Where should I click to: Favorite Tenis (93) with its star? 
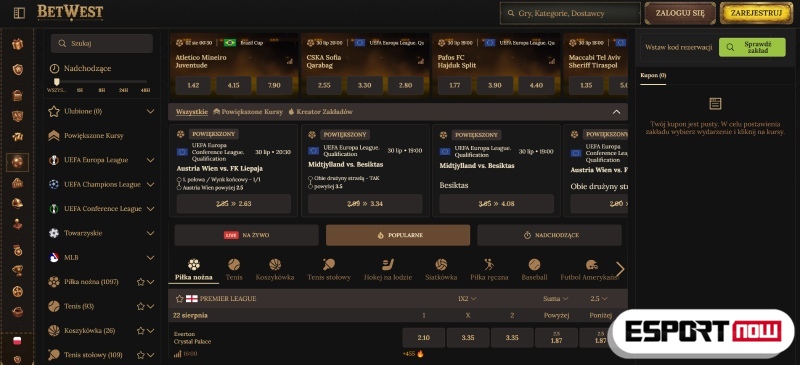pos(141,306)
